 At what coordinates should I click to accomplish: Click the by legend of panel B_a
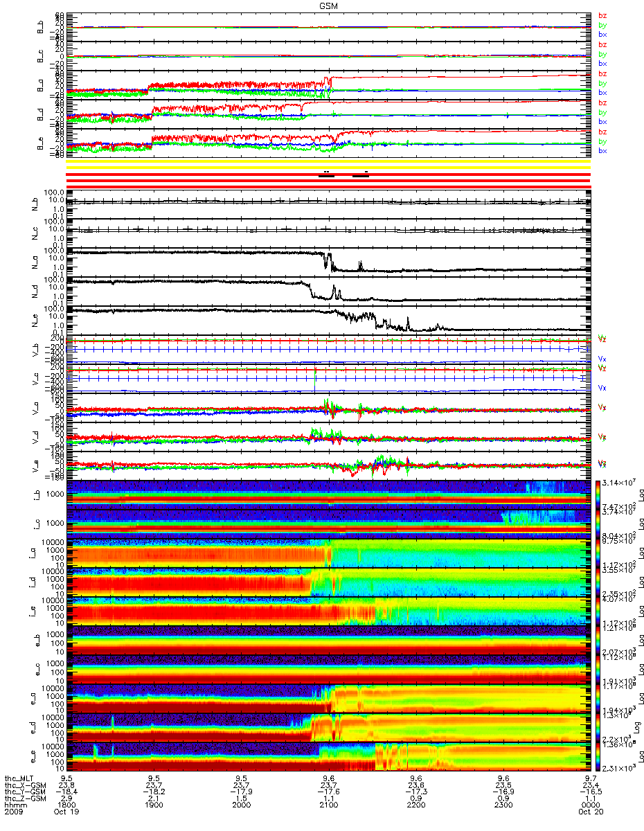[602, 83]
